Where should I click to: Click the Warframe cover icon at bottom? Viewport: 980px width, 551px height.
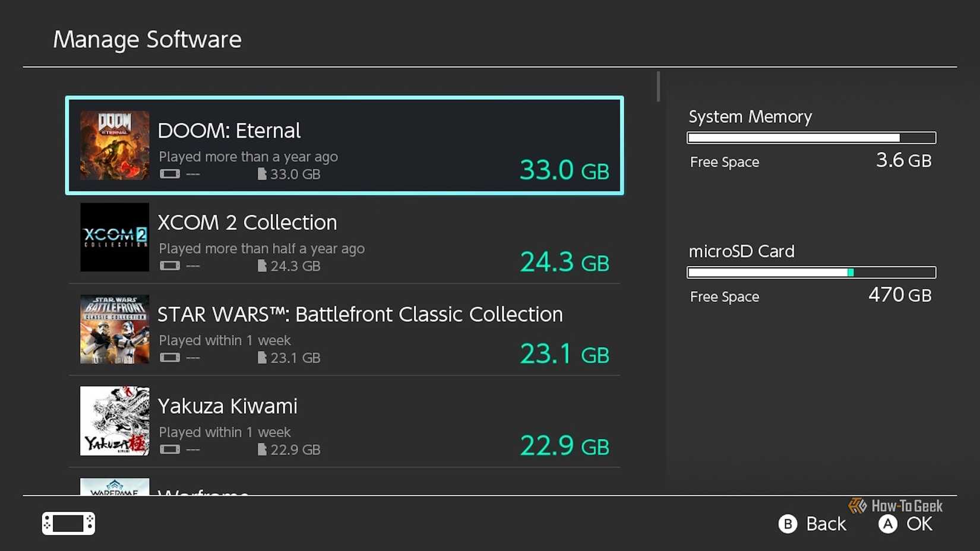point(115,487)
